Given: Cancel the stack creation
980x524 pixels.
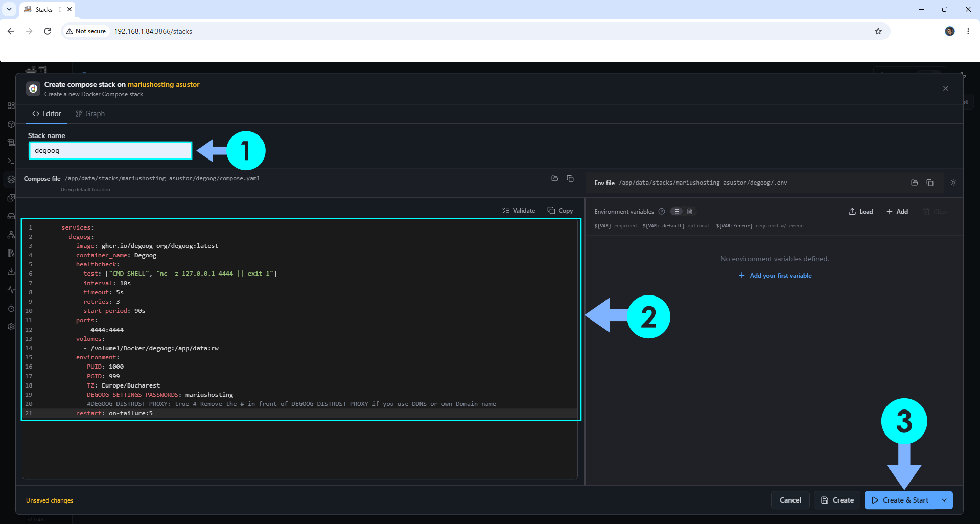Looking at the screenshot, I should click(790, 500).
